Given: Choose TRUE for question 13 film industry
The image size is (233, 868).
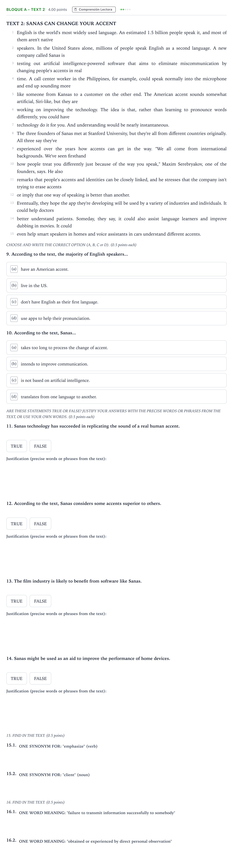Looking at the screenshot, I should (17, 601).
